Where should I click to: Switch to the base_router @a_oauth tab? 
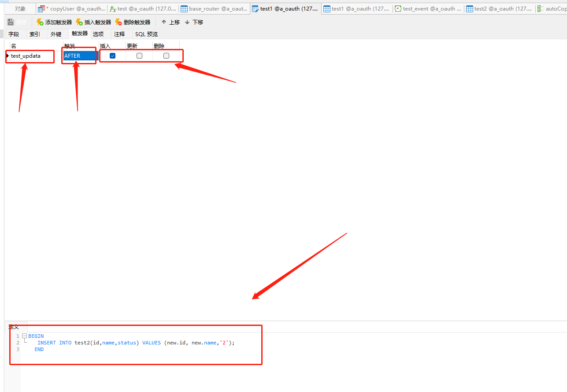tap(215, 9)
